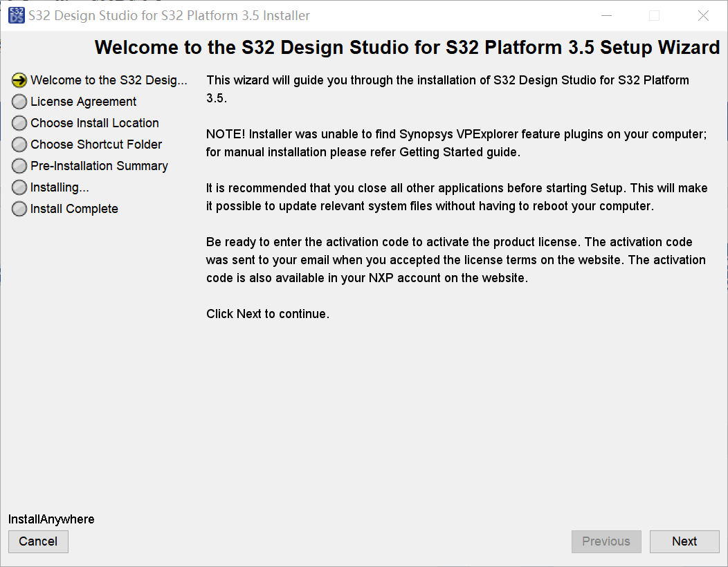Viewport: 728px width, 567px height.
Task: Click the circle icon beside License Agreement
Action: click(19, 102)
